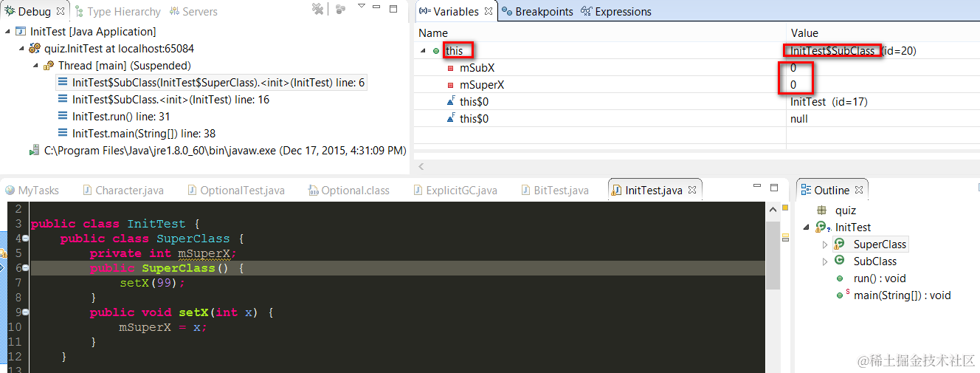
Task: Close the Debug view tab
Action: click(60, 11)
